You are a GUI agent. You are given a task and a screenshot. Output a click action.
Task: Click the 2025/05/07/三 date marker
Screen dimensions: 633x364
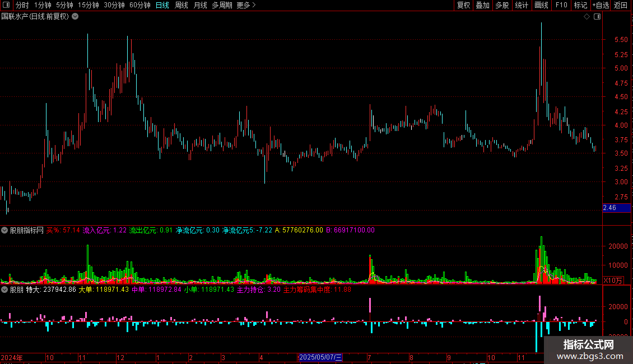coord(320,357)
